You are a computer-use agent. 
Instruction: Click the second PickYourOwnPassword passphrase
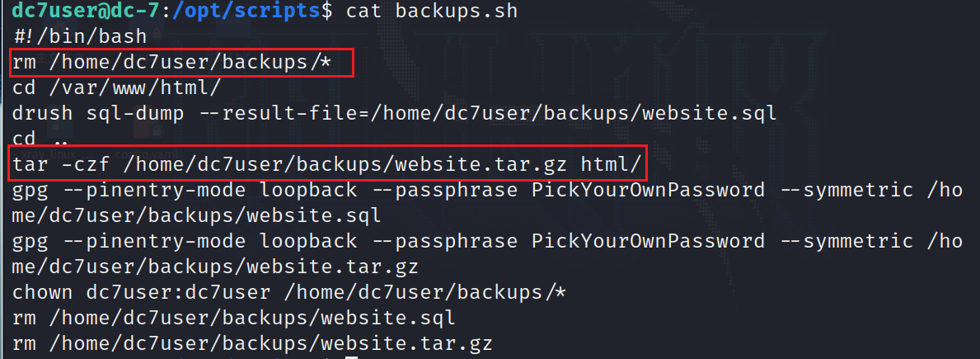648,242
